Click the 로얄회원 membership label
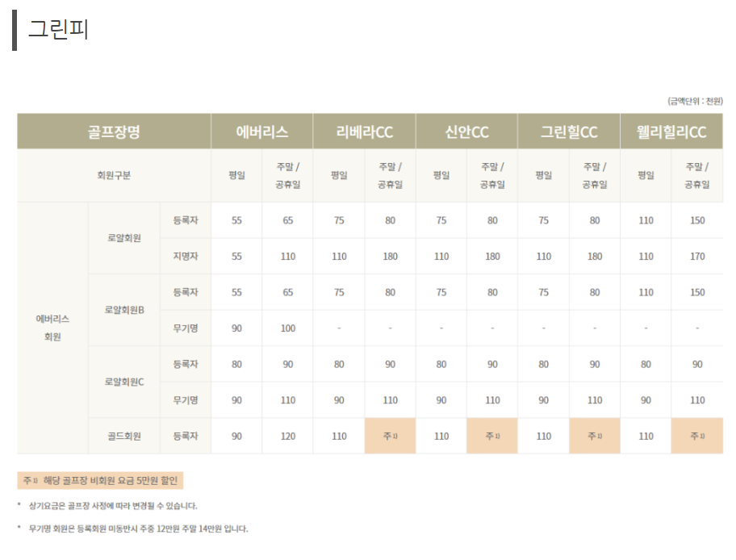Image resolution: width=736 pixels, height=560 pixels. pos(124,238)
